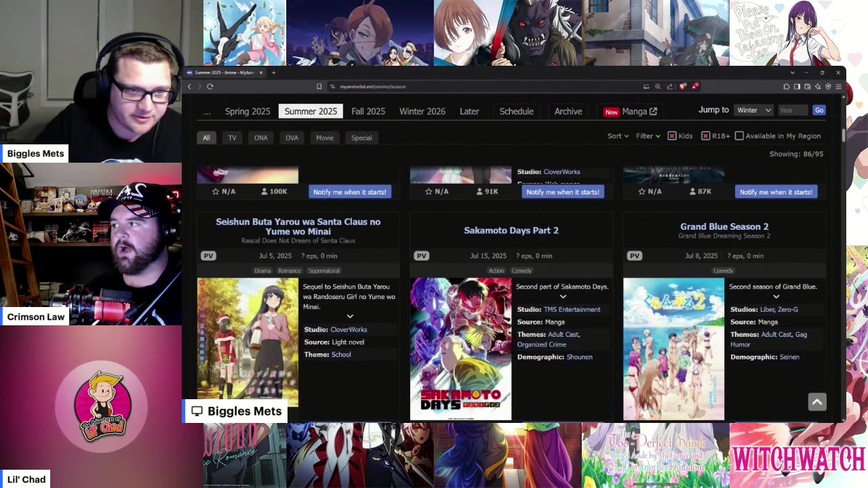The height and width of the screenshot is (488, 868).
Task: Click the PV badge on Grand Blue Season 2
Action: click(635, 256)
